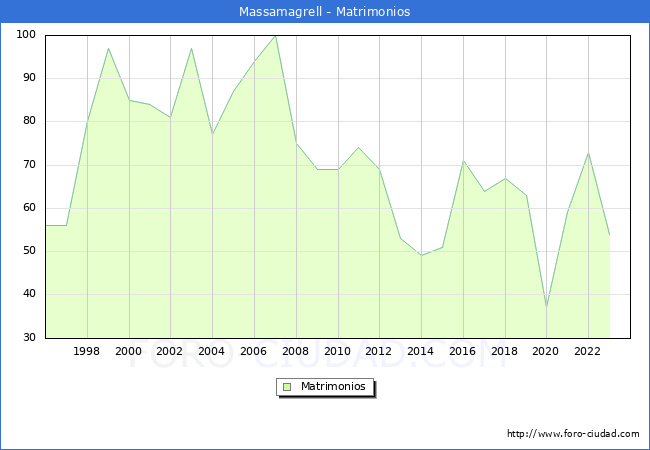Click the 2020 lowest data point

pos(546,307)
